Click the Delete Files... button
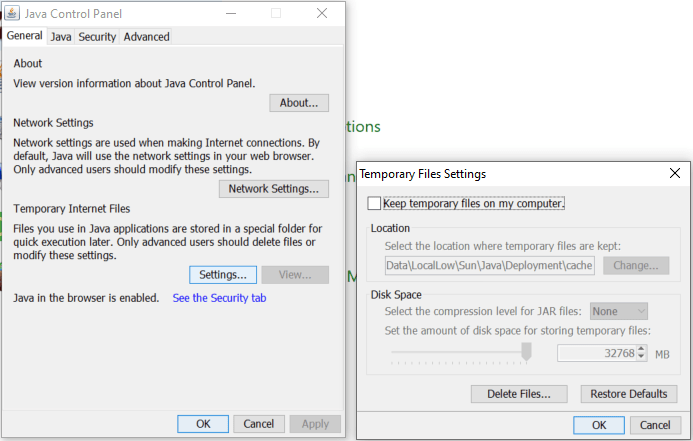This screenshot has height=441, width=693. [x=519, y=394]
